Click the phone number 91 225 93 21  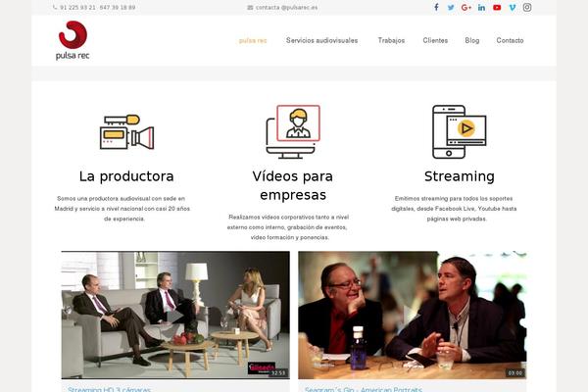pos(77,7)
